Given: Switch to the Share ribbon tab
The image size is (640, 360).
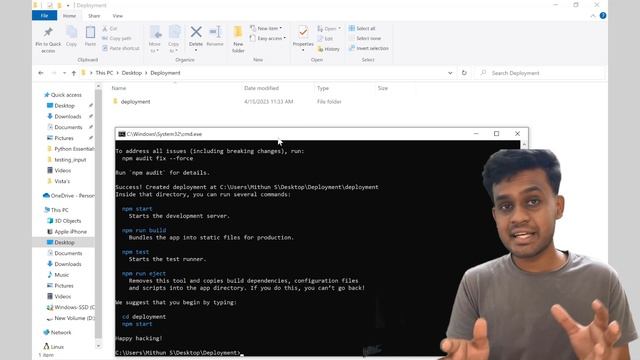Looking at the screenshot, I should (94, 16).
